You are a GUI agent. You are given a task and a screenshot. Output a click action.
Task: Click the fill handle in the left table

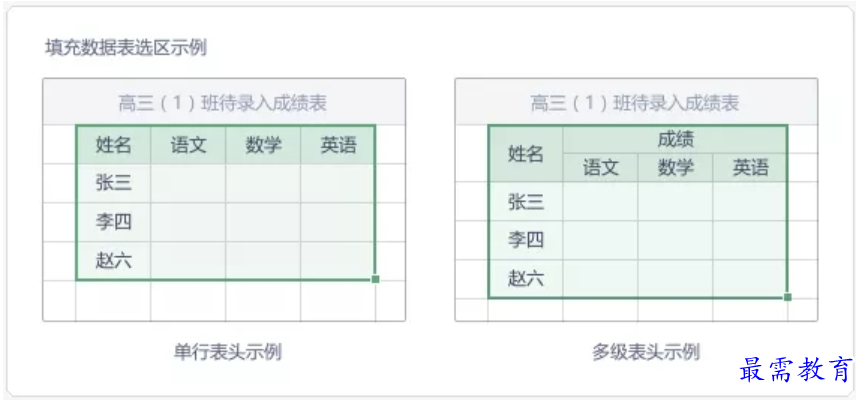(x=376, y=279)
